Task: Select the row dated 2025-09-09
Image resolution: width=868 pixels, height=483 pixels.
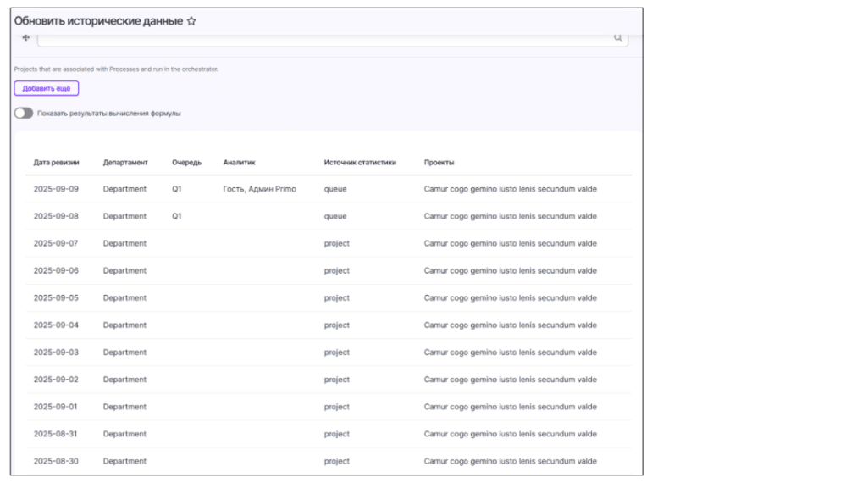Action: 56,189
